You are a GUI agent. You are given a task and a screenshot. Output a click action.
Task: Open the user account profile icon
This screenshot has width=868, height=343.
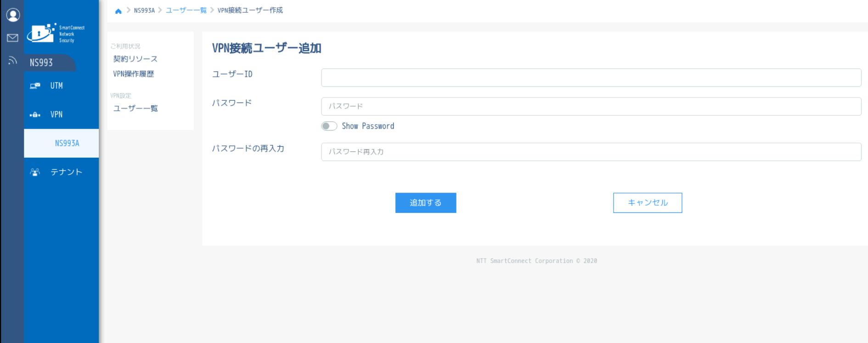tap(13, 15)
